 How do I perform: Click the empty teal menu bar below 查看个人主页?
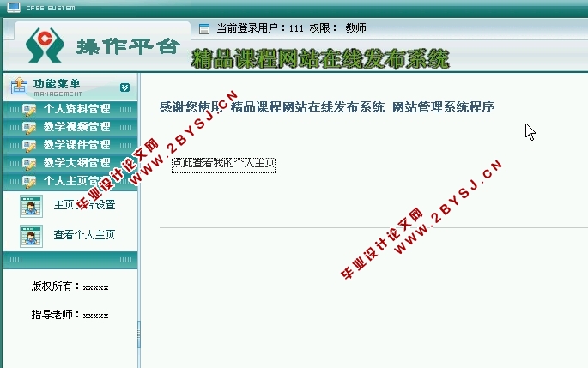[x=70, y=260]
